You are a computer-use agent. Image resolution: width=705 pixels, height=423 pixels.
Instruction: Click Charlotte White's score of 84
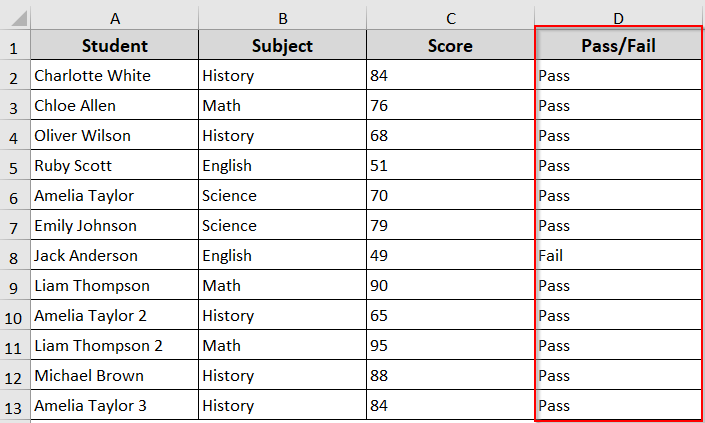click(x=450, y=76)
